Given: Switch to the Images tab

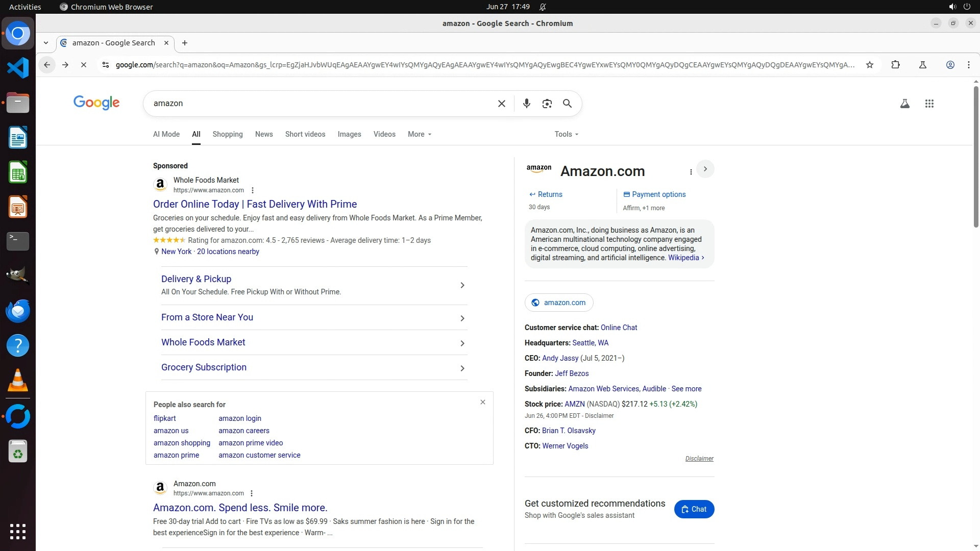Looking at the screenshot, I should (349, 134).
